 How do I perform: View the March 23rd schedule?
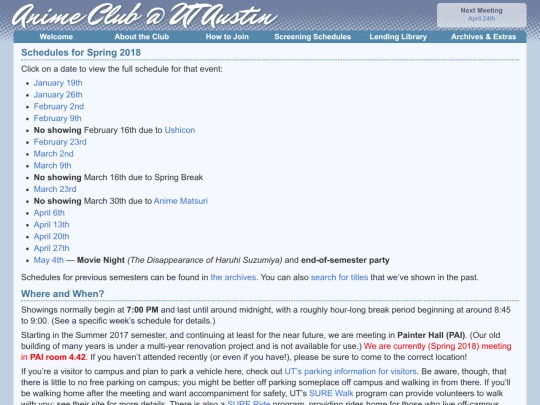pos(55,189)
